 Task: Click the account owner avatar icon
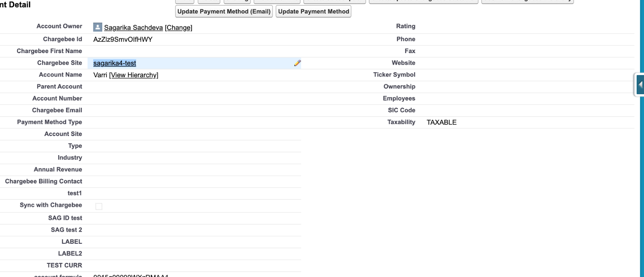pos(97,27)
